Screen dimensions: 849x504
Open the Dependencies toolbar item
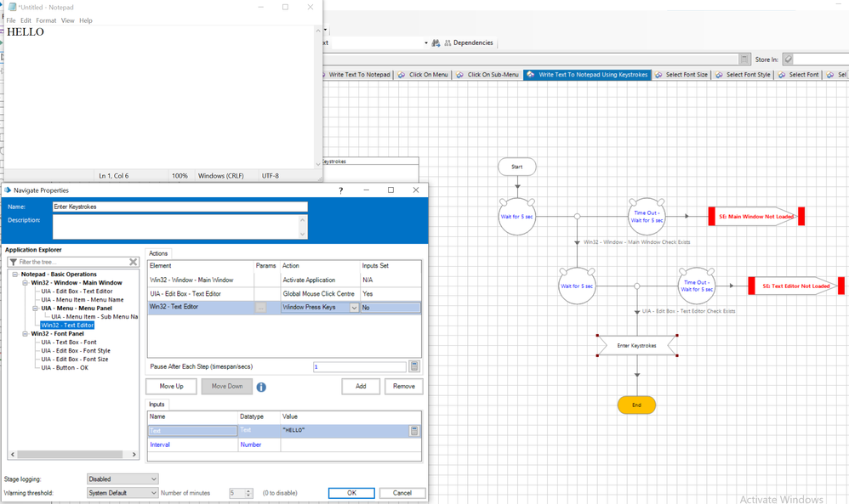[468, 42]
